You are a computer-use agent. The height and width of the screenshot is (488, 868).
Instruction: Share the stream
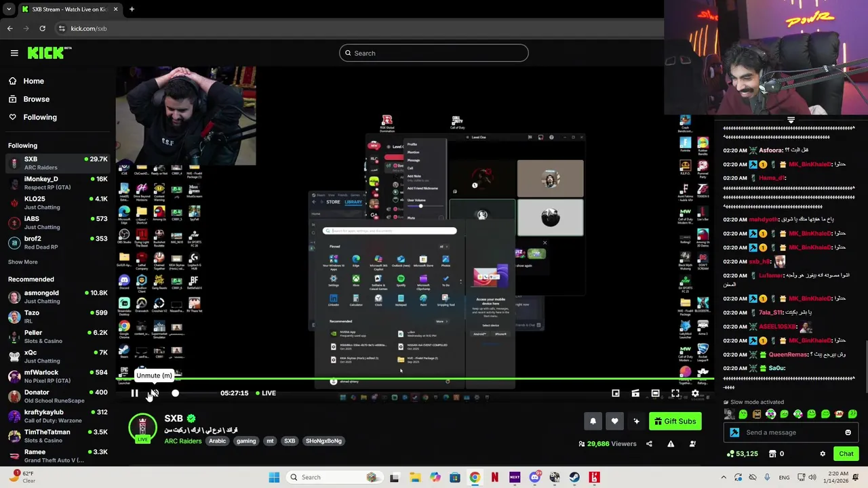(x=649, y=444)
